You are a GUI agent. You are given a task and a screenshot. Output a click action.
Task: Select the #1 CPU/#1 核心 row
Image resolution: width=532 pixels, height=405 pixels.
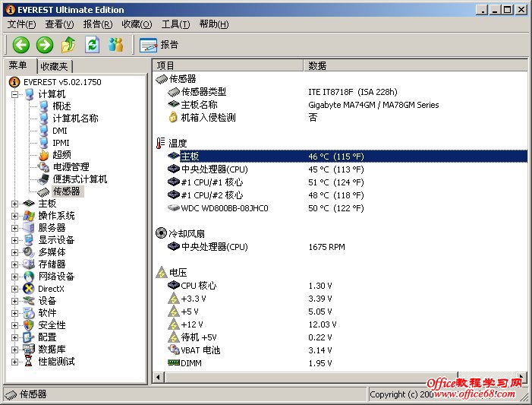(x=340, y=182)
